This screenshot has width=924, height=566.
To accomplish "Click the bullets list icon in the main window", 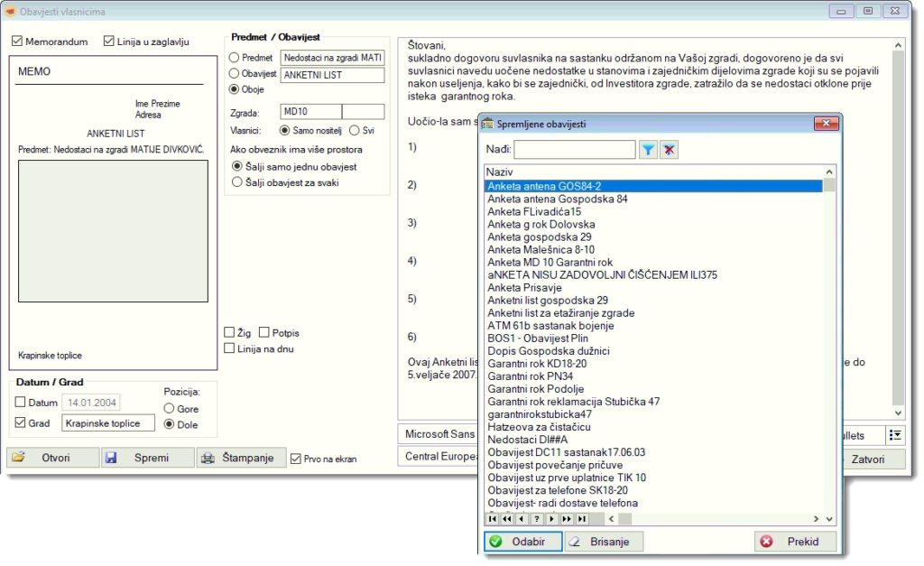I will pyautogui.click(x=895, y=435).
